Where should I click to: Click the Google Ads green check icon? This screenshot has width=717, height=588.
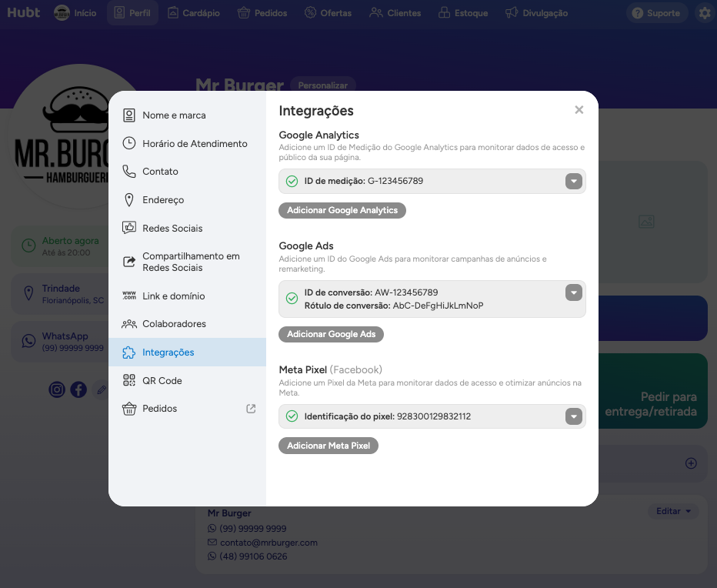point(292,299)
